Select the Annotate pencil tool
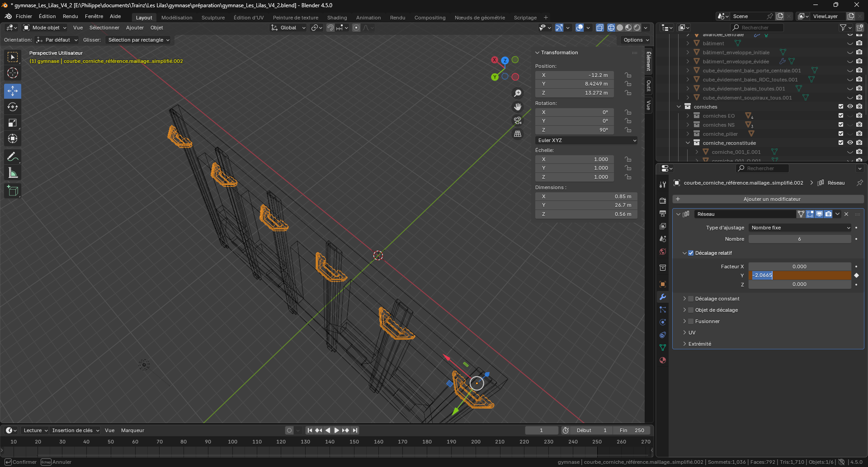This screenshot has height=467, width=868. pos(13,157)
